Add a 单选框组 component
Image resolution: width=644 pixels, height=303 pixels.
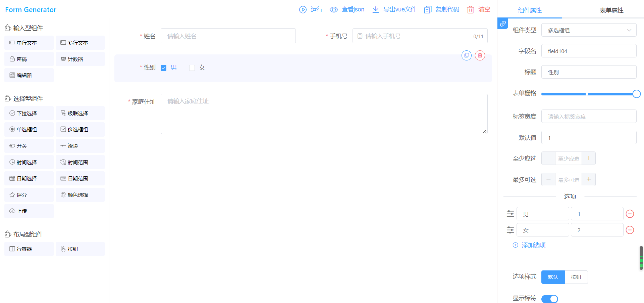pyautogui.click(x=29, y=129)
